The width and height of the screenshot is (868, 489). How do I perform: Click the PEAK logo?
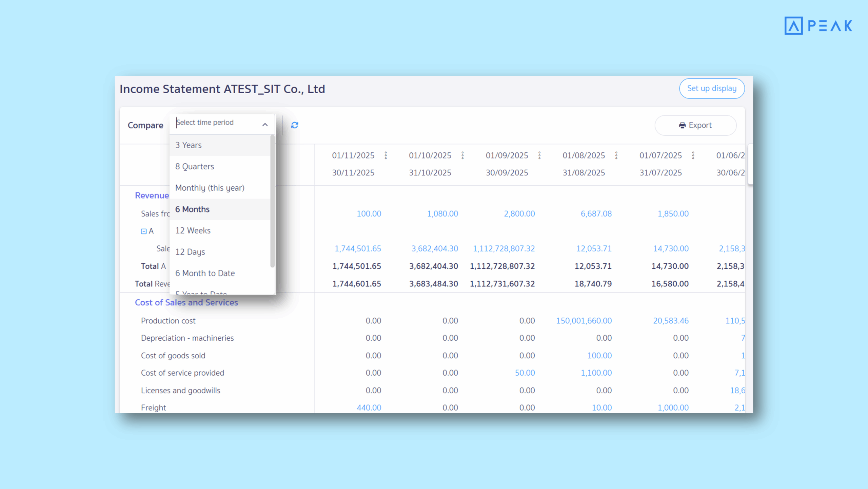pyautogui.click(x=818, y=25)
